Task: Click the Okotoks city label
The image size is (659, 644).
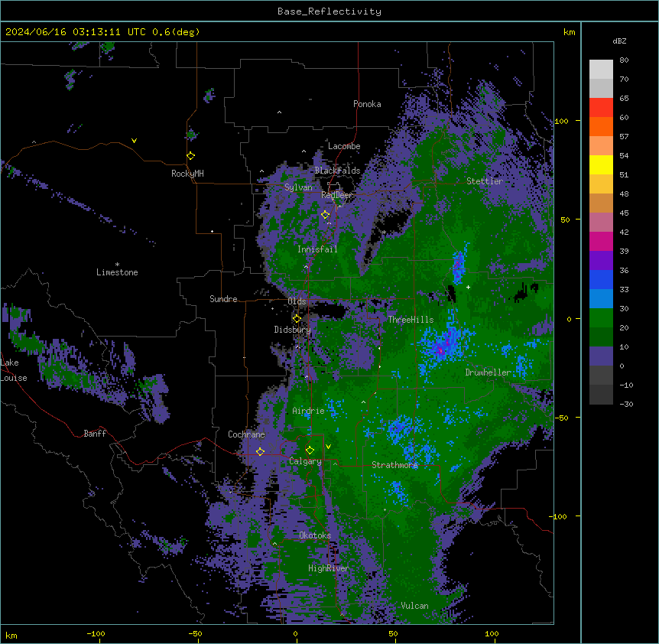Action: [315, 535]
